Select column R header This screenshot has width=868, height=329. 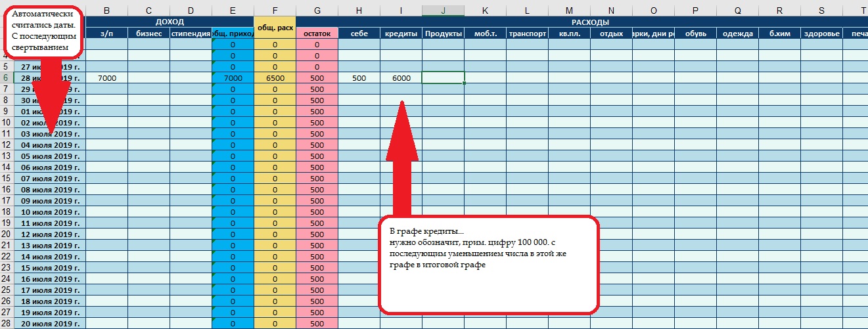pyautogui.click(x=779, y=11)
